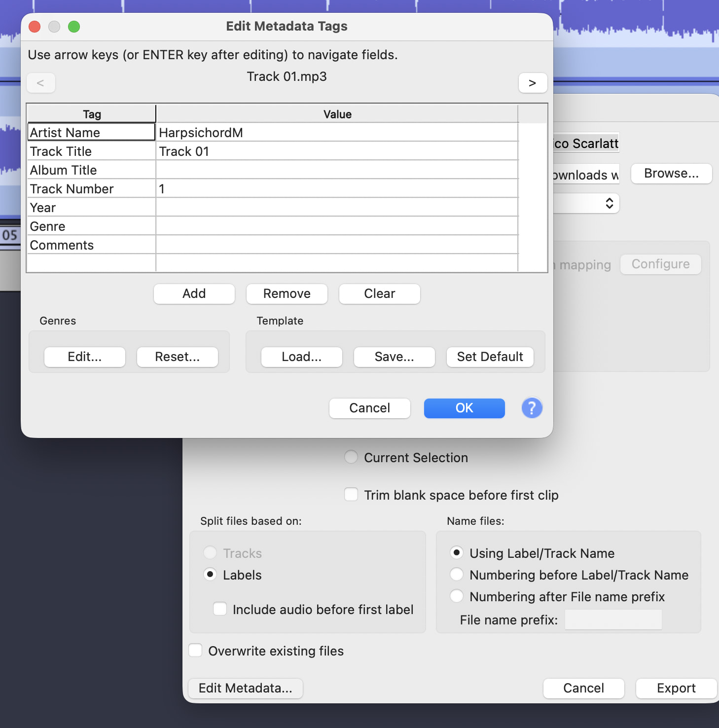Select the Artist Name value HarpsichordM

pos(337,132)
